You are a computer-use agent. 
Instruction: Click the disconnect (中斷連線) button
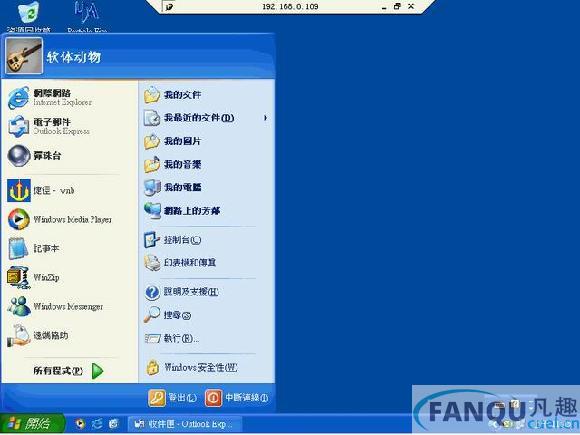(x=237, y=398)
